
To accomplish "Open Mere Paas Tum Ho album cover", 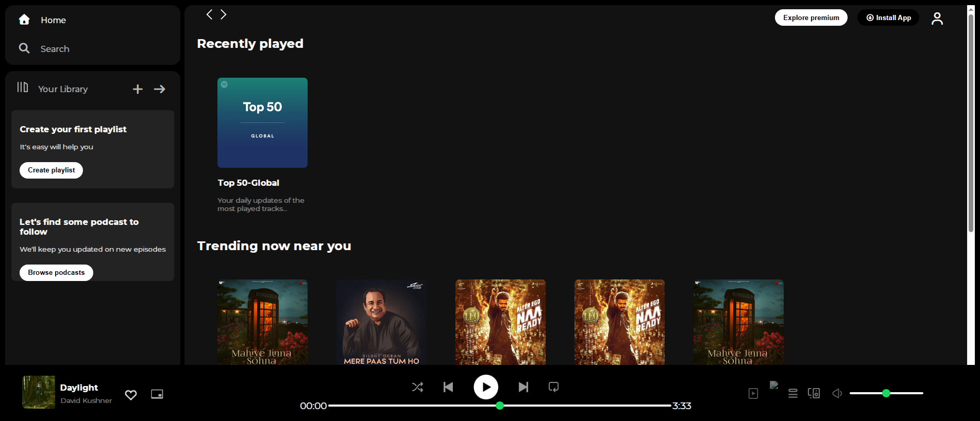I will [x=381, y=322].
